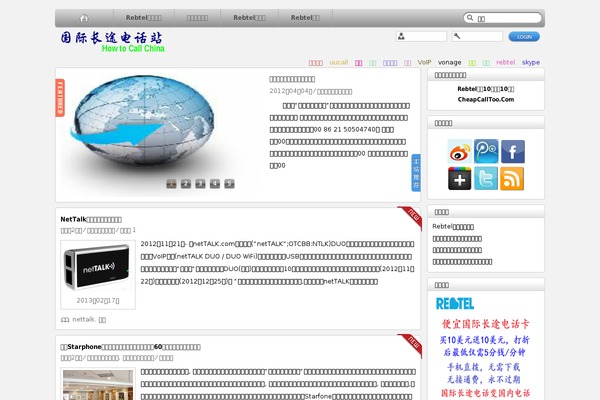This screenshot has height=400, width=600.
Task: Open the Starphone article thumbnail image
Action: click(x=98, y=385)
